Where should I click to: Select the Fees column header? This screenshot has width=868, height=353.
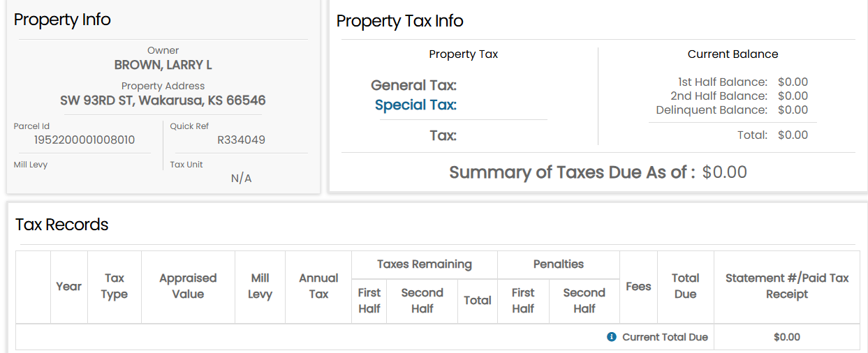click(638, 286)
